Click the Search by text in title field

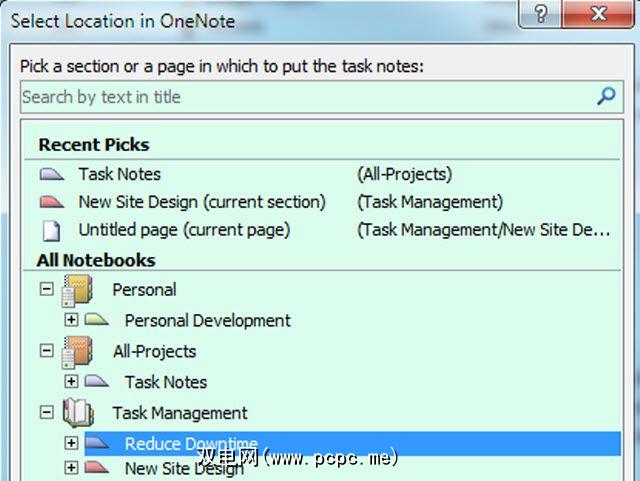300,97
